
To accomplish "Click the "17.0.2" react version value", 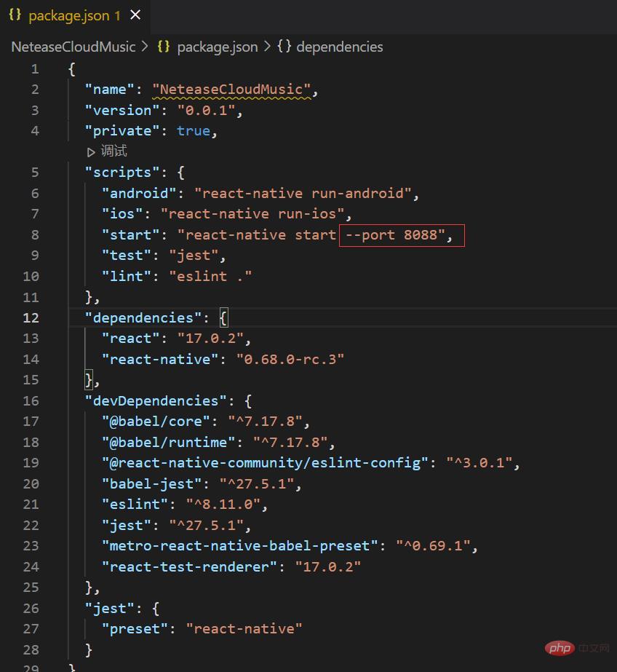I will [x=211, y=339].
